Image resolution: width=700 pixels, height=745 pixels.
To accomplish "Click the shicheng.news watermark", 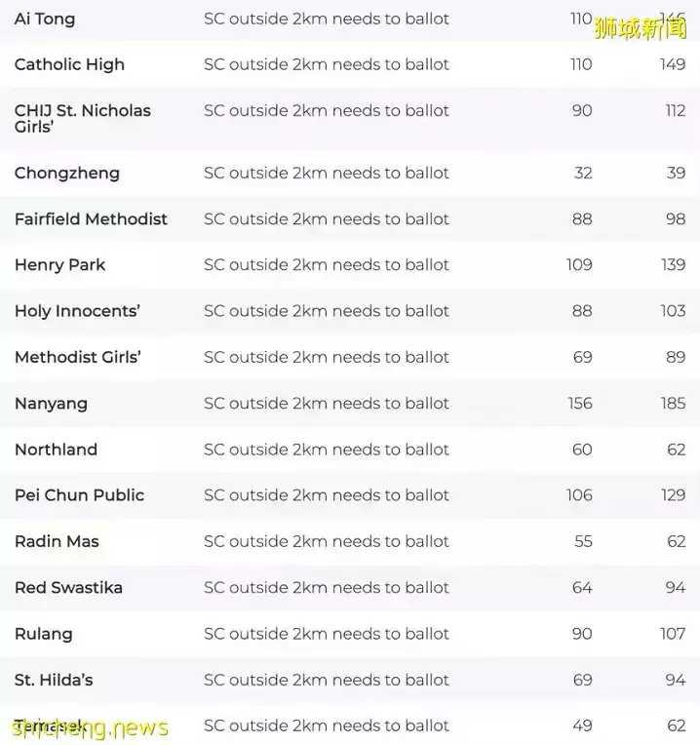I will 90,727.
